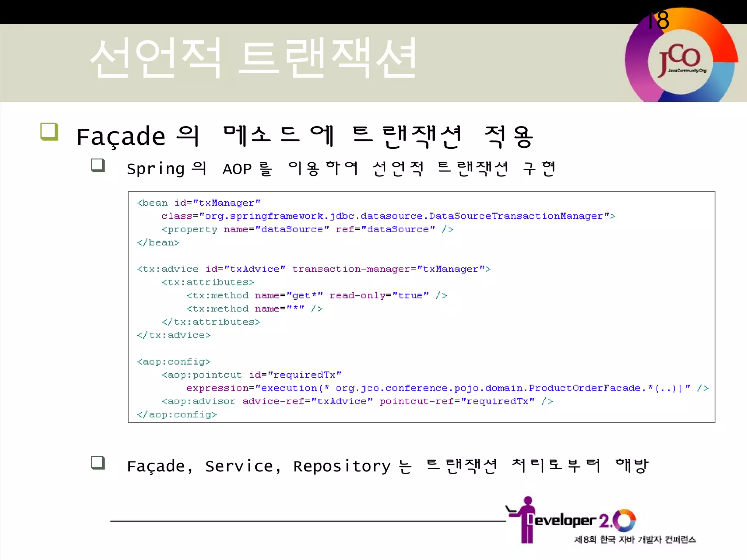This screenshot has height=560, width=747.
Task: Click the aop:pointcut id="requiredTx" line
Action: [251, 375]
